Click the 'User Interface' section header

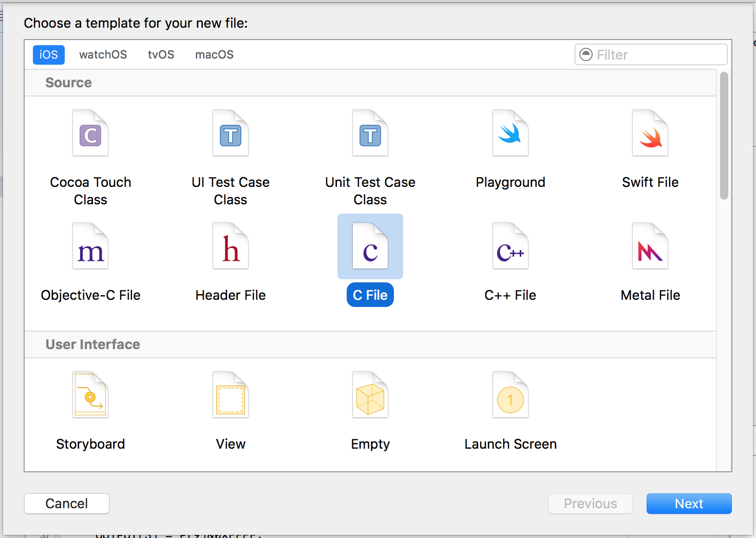point(92,344)
